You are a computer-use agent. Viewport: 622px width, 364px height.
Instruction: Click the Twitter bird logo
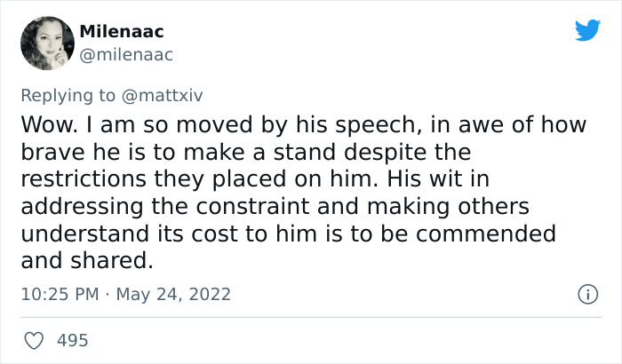coord(587,32)
